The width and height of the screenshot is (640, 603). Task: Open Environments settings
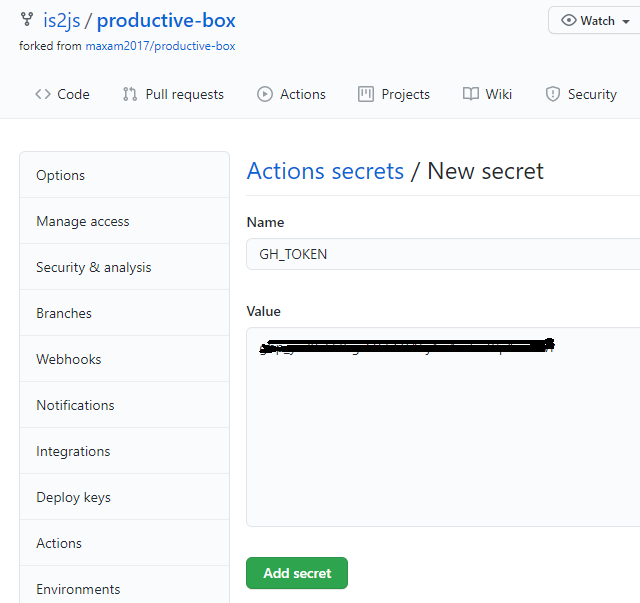click(x=124, y=586)
